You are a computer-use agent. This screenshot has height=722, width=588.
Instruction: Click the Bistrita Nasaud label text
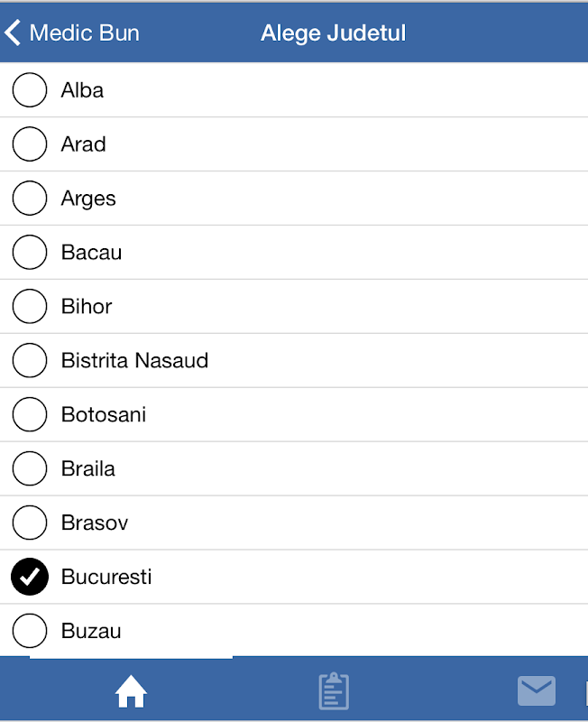pos(134,361)
